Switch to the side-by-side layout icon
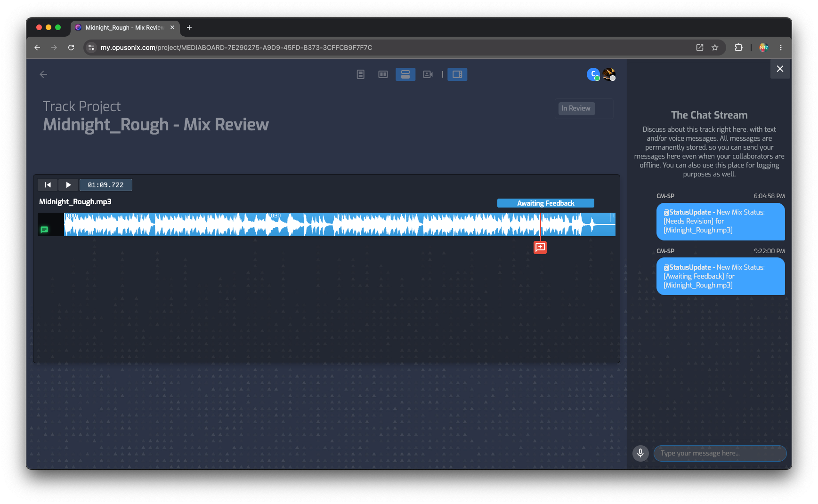The image size is (818, 504). point(383,74)
